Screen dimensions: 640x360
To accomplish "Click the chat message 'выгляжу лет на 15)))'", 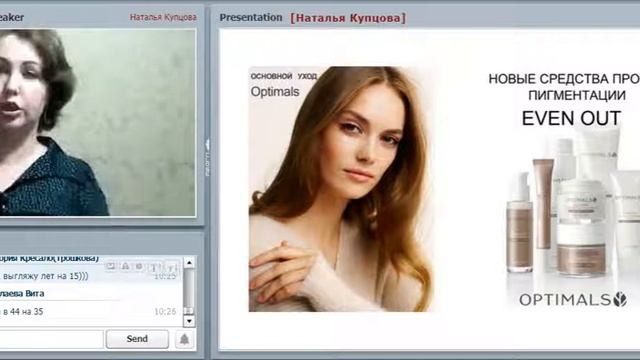I will tap(45, 276).
